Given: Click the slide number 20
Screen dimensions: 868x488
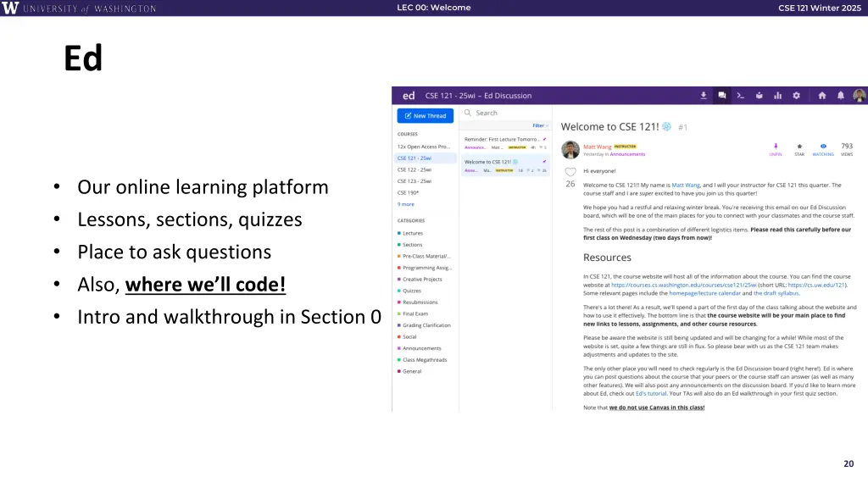Looking at the screenshot, I should tap(849, 463).
